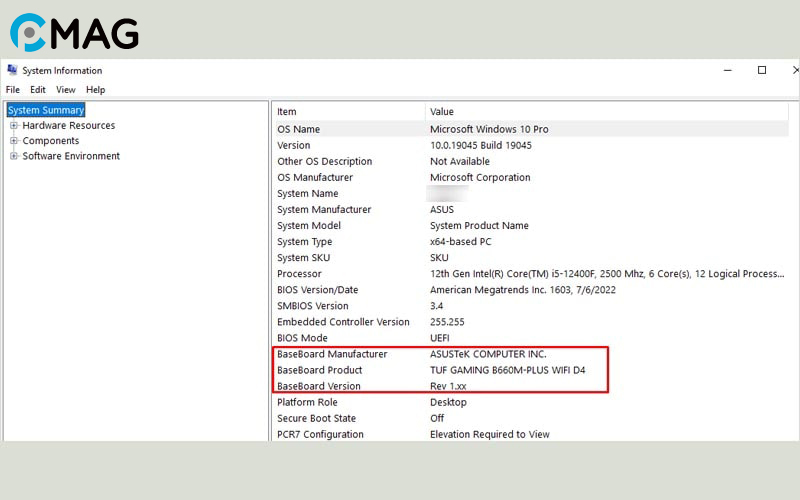Image resolution: width=800 pixels, height=500 pixels.
Task: Expand the Hardware Resources tree node
Action: point(14,126)
